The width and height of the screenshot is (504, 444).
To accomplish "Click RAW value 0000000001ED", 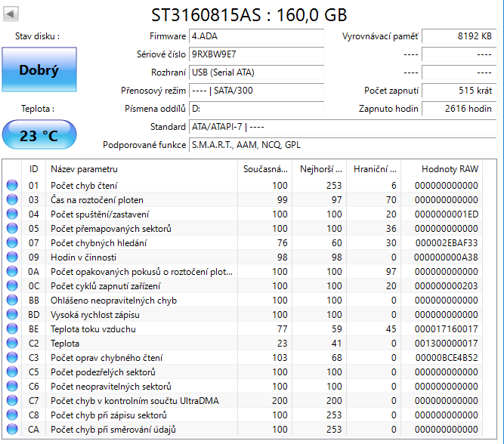I will [x=447, y=214].
